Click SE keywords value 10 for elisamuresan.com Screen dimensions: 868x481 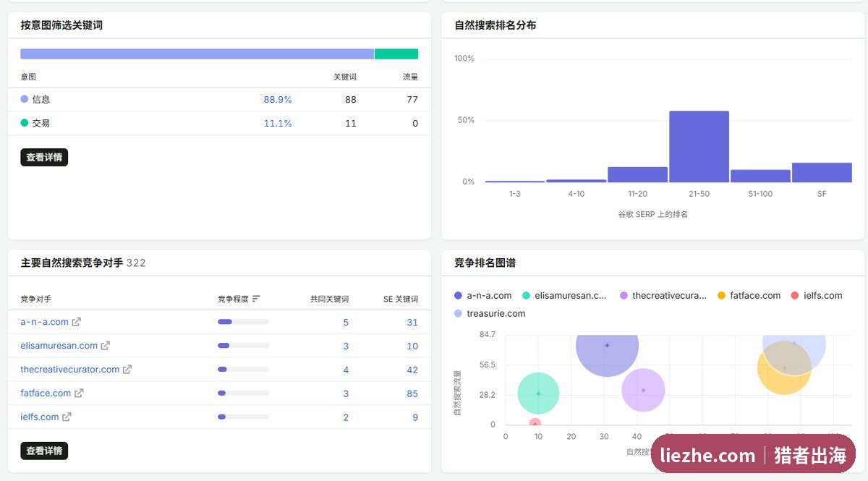tap(412, 346)
